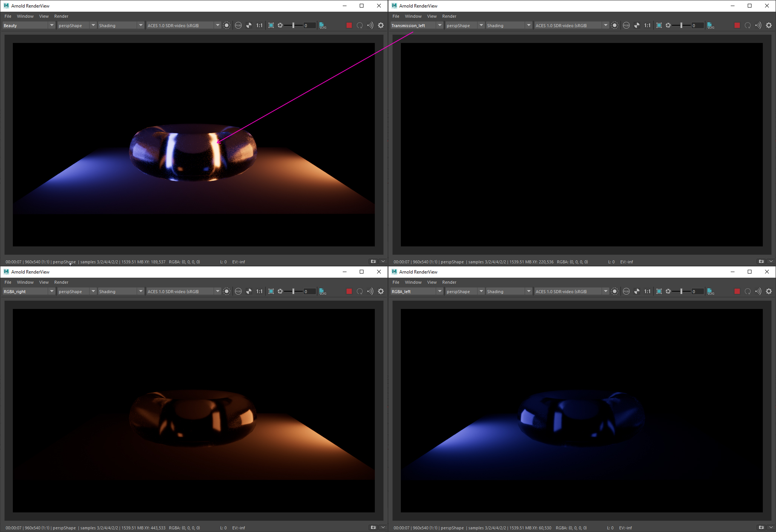Viewport: 776px width, 532px height.
Task: Expand status bar arrow in Beauty window
Action: pos(383,261)
